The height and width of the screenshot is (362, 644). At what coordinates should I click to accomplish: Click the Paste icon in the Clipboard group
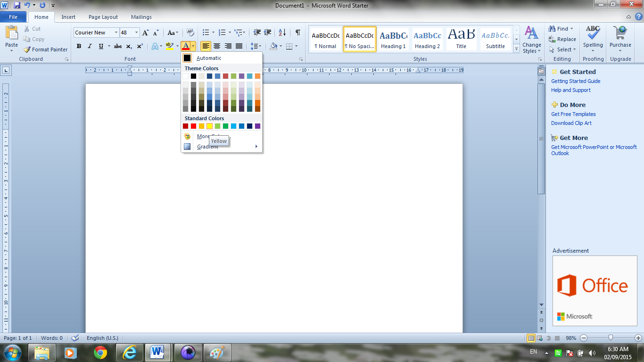11,33
